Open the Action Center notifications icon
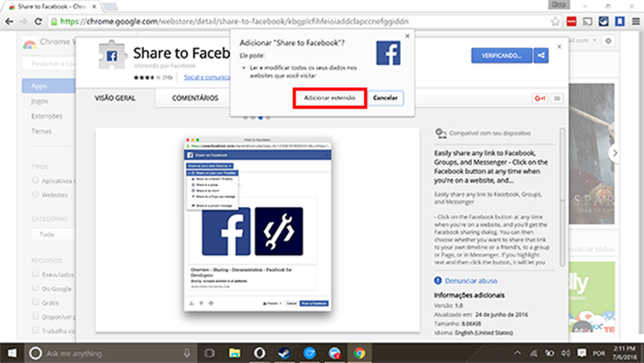The width and height of the screenshot is (644, 363). 582,353
